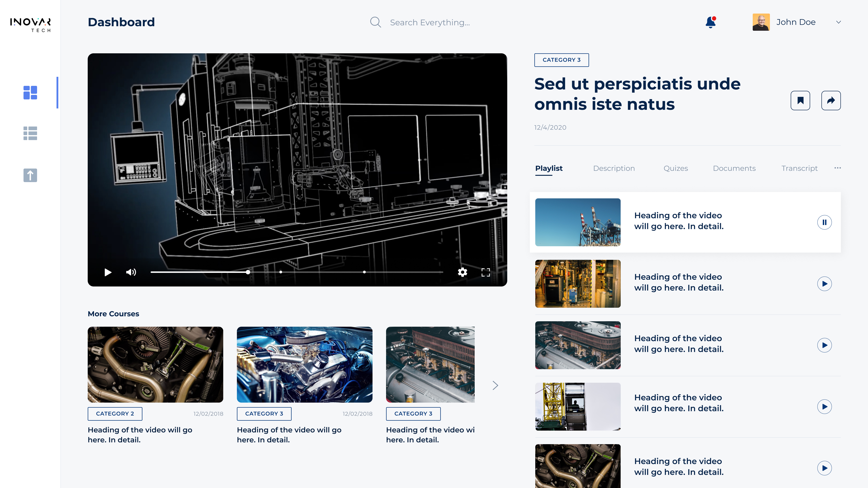This screenshot has width=868, height=488.
Task: Show more tabs with the ellipsis
Action: click(x=837, y=168)
